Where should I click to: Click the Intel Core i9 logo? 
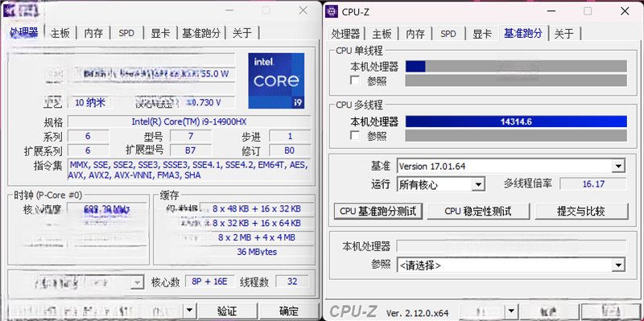(276, 80)
